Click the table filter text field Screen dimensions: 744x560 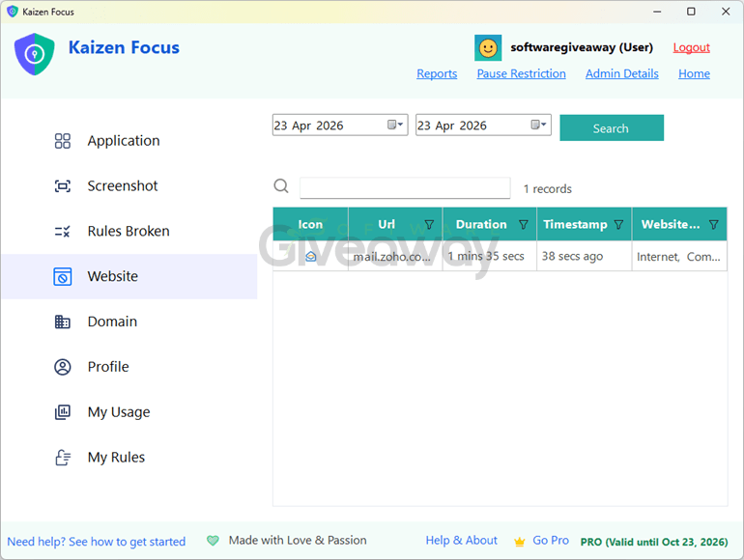point(405,187)
